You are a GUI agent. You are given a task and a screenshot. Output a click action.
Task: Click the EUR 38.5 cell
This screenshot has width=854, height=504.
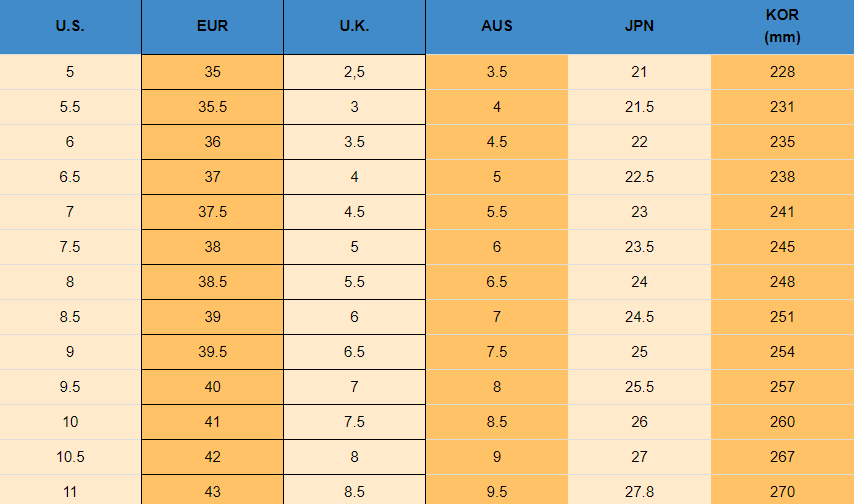(x=212, y=282)
